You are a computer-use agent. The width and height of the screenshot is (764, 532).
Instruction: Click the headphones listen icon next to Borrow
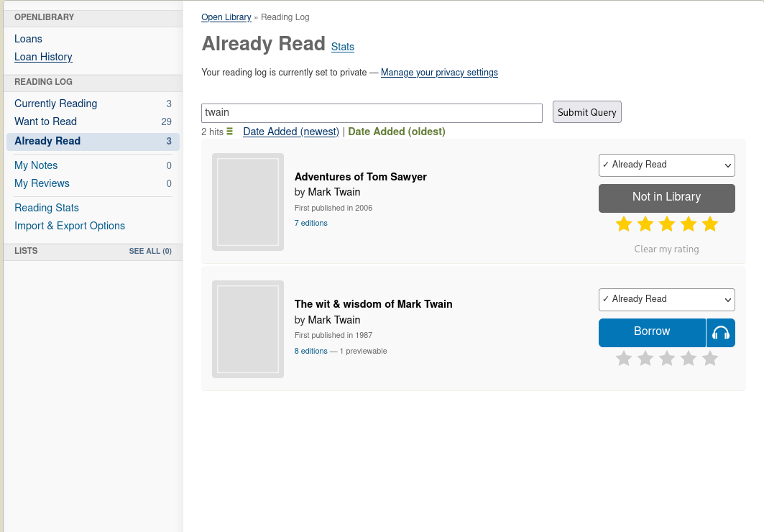point(721,333)
